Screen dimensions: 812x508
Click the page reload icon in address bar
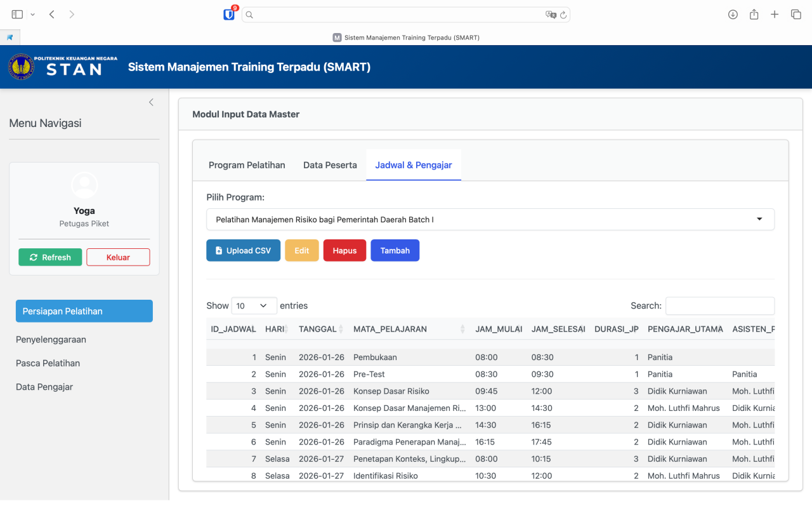pos(563,15)
